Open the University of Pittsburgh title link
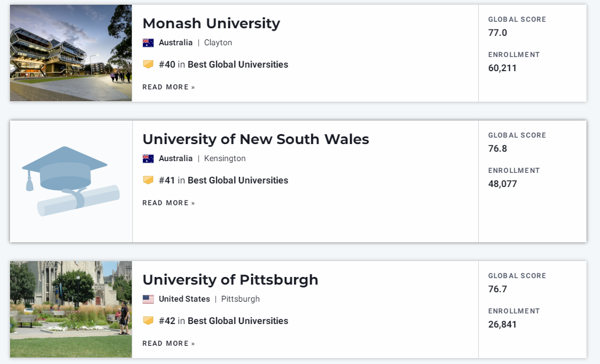The width and height of the screenshot is (600, 364). pos(231,280)
